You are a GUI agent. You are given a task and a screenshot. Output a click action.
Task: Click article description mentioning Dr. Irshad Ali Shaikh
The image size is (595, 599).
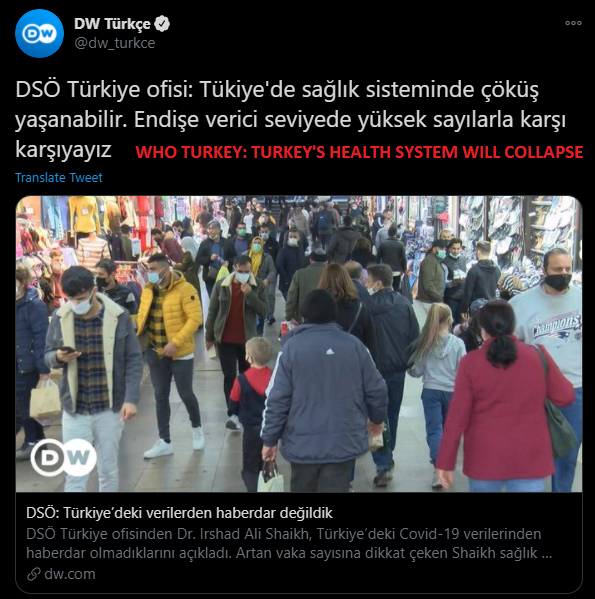(x=289, y=543)
